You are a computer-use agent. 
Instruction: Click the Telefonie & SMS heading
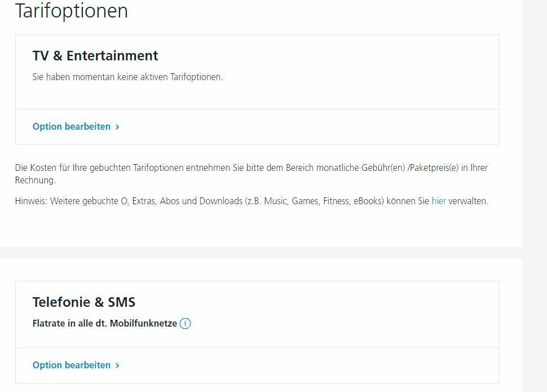83,302
